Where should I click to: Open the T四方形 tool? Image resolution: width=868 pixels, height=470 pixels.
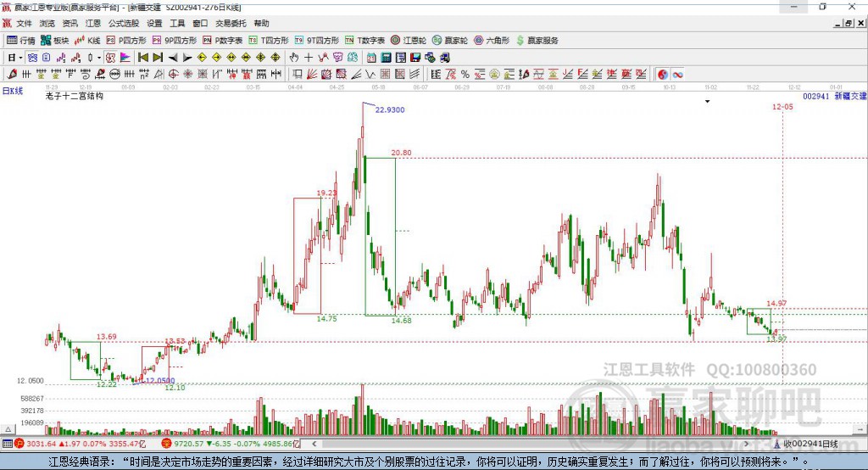click(x=269, y=41)
